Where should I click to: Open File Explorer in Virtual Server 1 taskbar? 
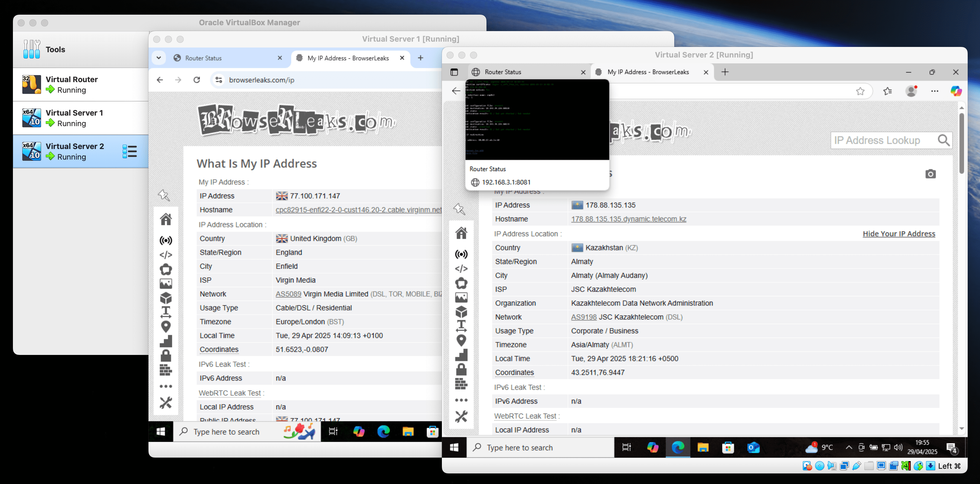[x=408, y=431]
